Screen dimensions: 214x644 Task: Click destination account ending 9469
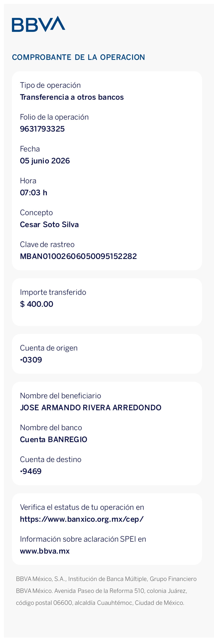click(x=31, y=471)
